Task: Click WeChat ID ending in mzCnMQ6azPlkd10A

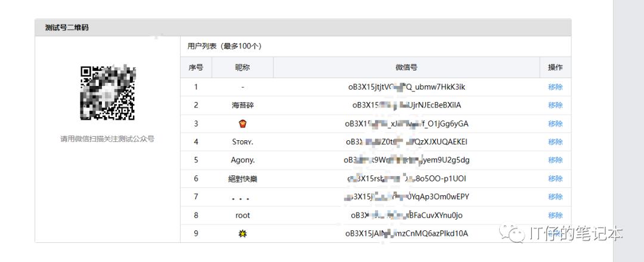Action: 407,233
